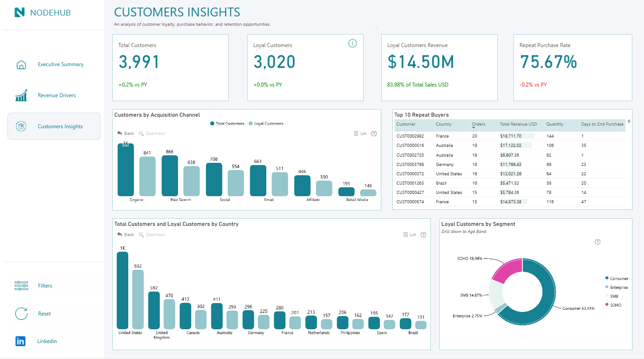Sort by Days to 2nd Purchase header

602,124
